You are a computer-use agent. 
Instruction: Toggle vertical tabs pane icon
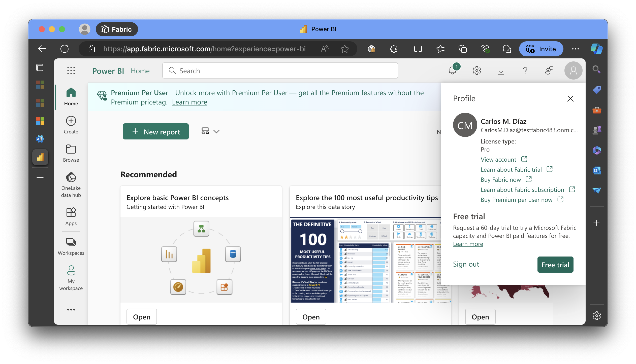[40, 67]
